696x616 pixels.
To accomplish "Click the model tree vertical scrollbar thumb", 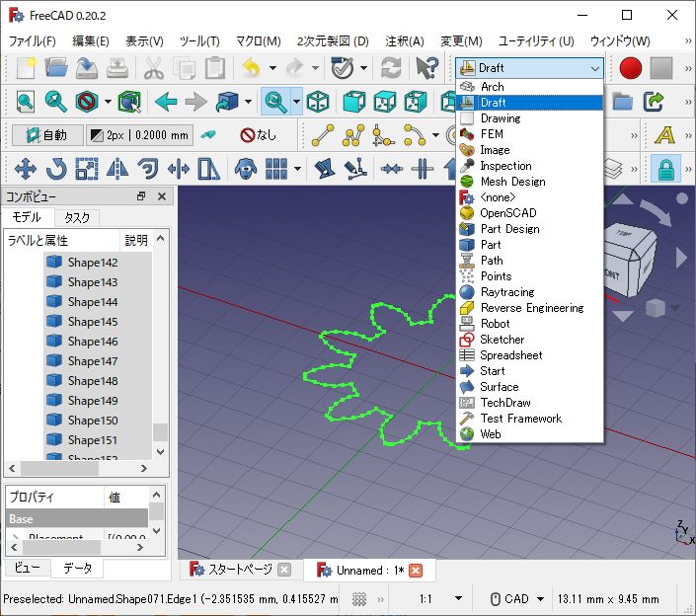I will coord(160,432).
